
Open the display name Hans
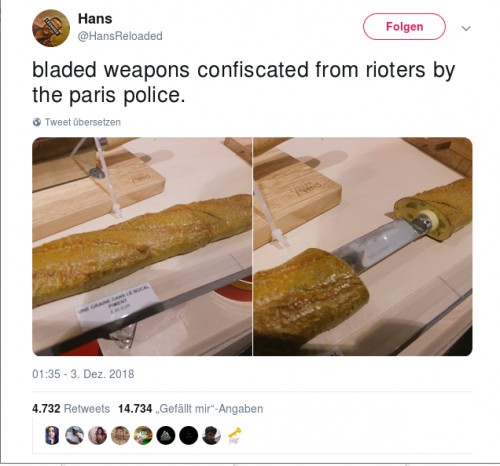[x=95, y=19]
